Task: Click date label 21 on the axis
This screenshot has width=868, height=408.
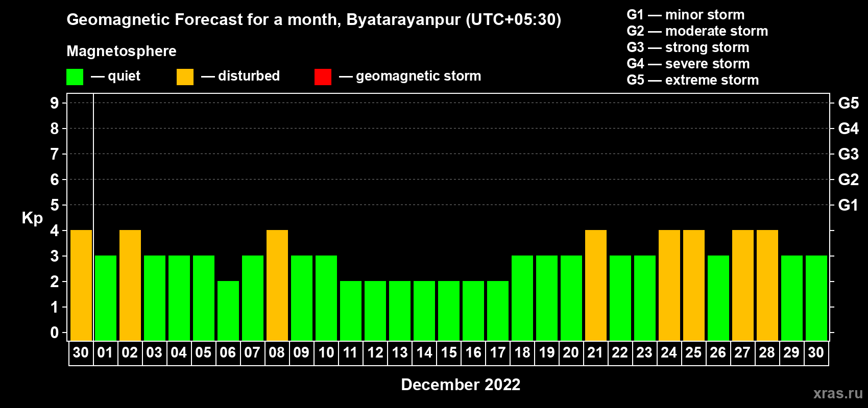Action: click(x=595, y=353)
